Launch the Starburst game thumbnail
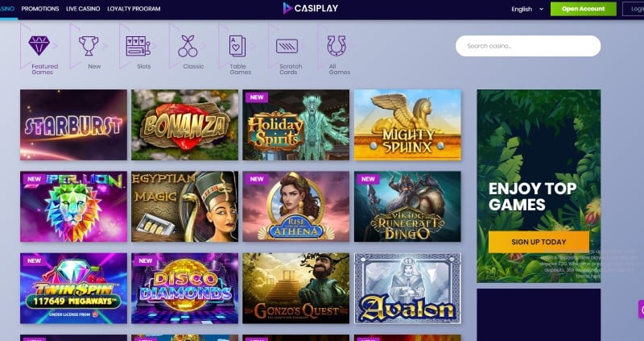The width and height of the screenshot is (644, 341). (x=73, y=125)
